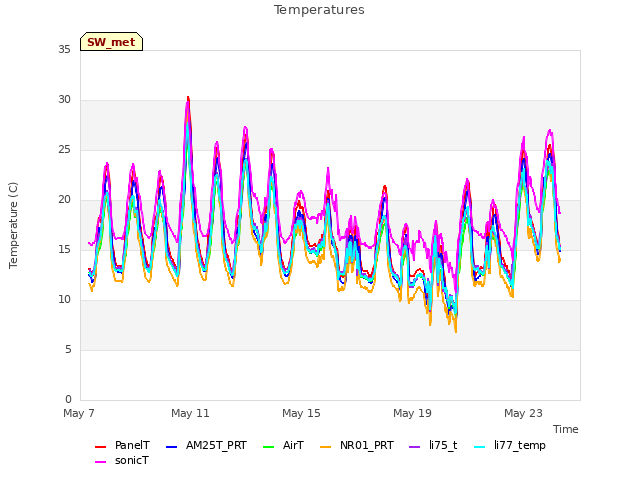Click the highest temperature peak above 30

point(188,98)
